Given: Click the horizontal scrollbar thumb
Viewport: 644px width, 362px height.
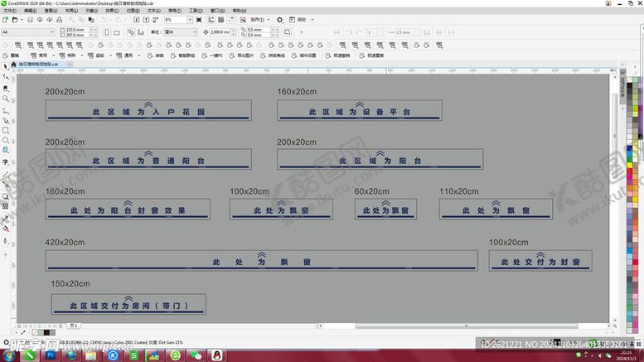Looking at the screenshot, I should pyautogui.click(x=466, y=326).
